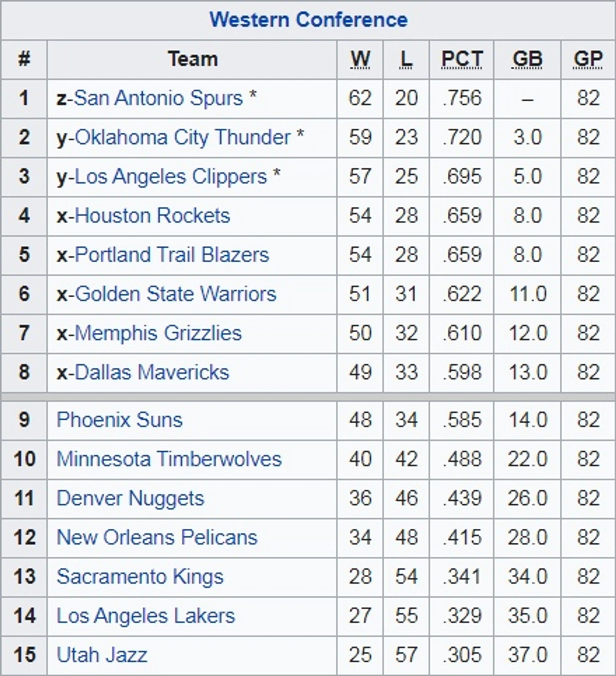
Task: Click the Utah Jazz link
Action: click(x=102, y=655)
